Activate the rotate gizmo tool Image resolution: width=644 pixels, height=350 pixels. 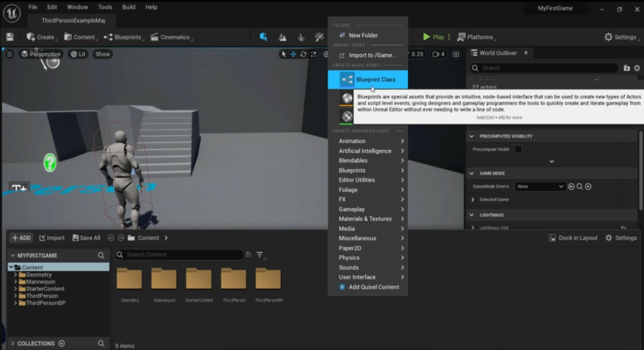click(x=303, y=54)
